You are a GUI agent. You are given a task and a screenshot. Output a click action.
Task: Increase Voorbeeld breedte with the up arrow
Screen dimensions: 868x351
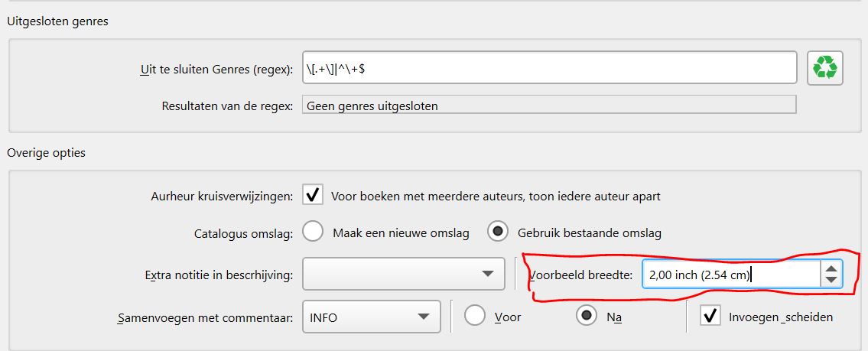coord(831,268)
